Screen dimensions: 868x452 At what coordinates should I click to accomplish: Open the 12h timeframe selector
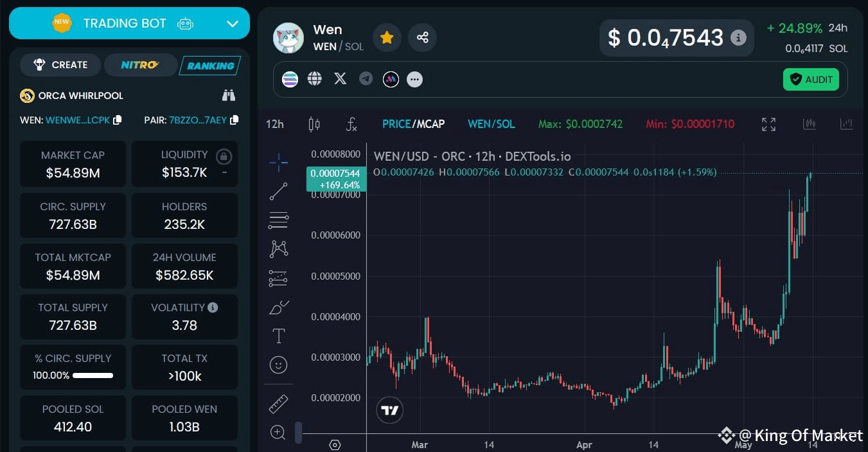(275, 124)
